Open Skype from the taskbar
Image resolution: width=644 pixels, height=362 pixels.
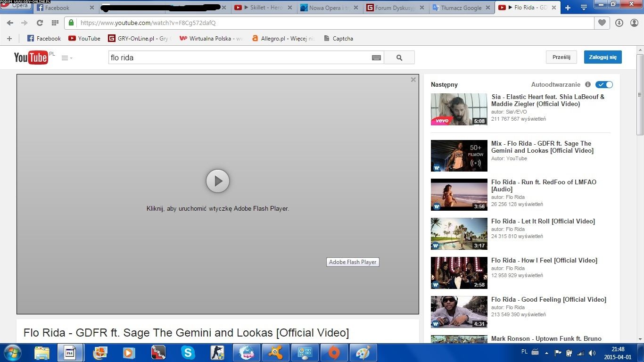(188, 353)
